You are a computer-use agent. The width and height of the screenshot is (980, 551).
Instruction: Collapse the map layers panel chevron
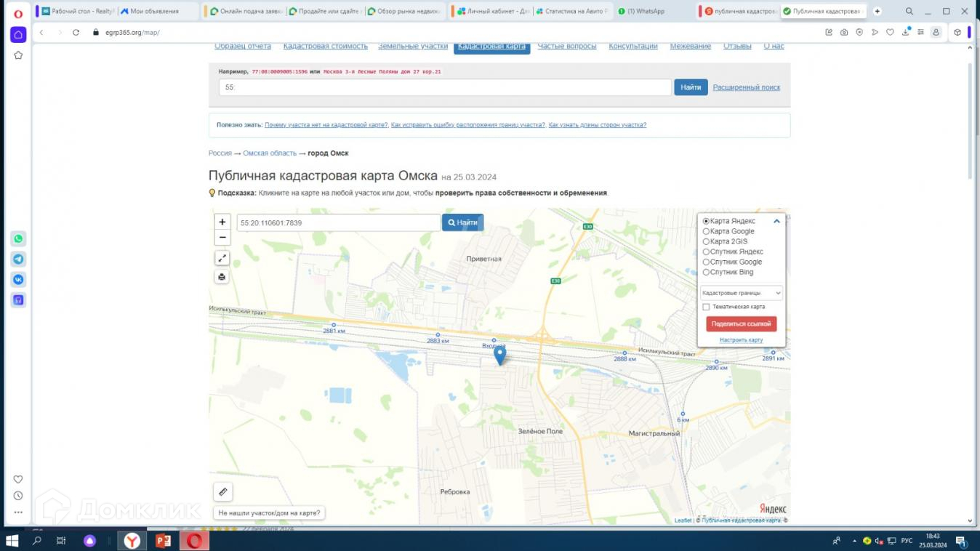tap(776, 221)
